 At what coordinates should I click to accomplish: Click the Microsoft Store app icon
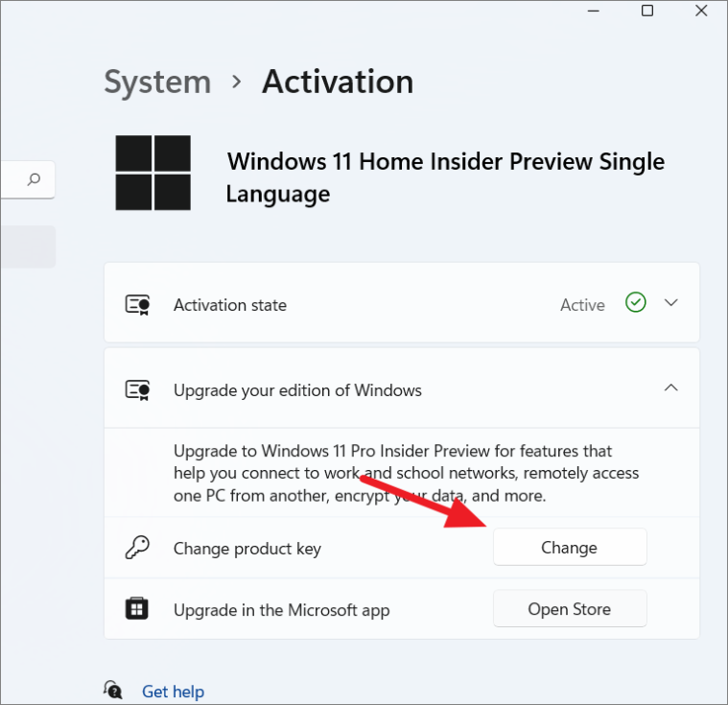pyautogui.click(x=137, y=609)
